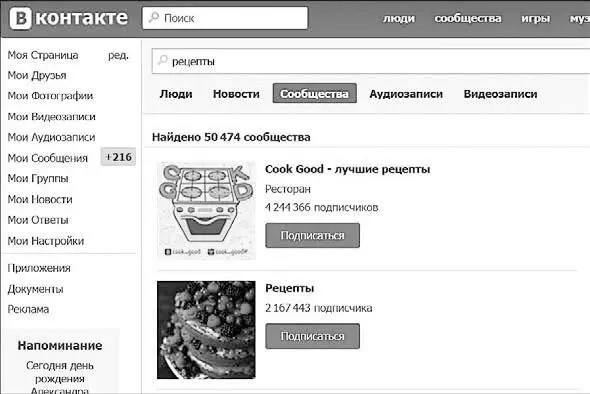Open 'сообщества' in the top navigation
Screen dimensions: 590x394
click(x=468, y=18)
